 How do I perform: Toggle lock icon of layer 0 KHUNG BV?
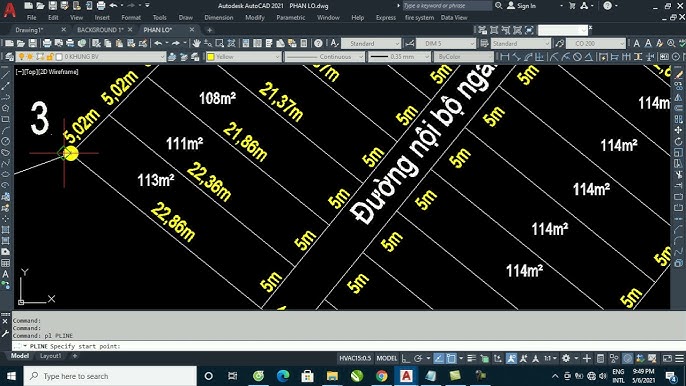click(49, 57)
